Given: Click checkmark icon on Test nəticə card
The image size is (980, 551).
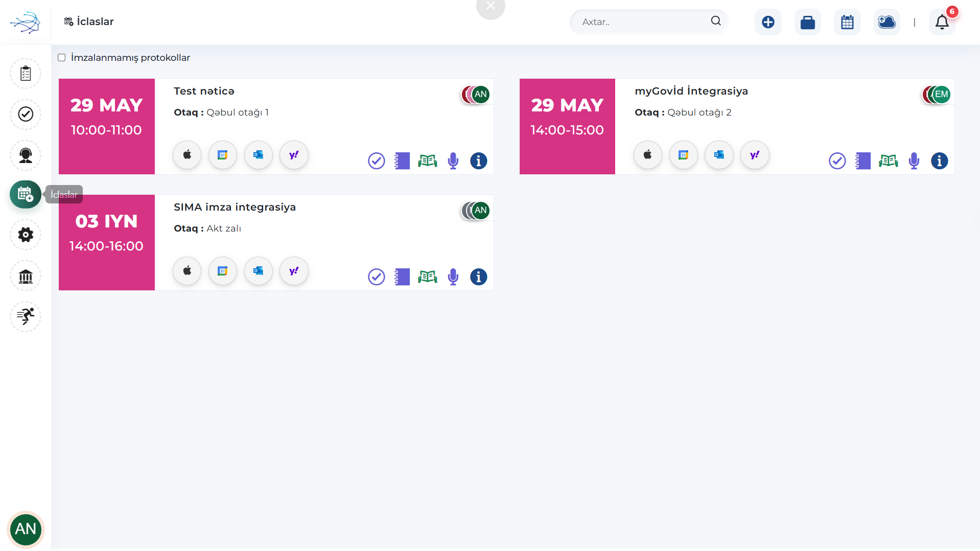Looking at the screenshot, I should click(x=377, y=161).
